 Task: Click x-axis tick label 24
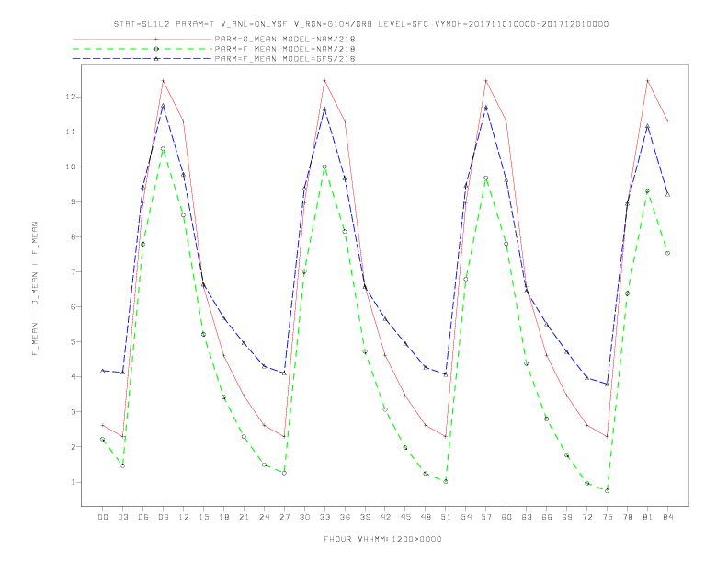[264, 517]
